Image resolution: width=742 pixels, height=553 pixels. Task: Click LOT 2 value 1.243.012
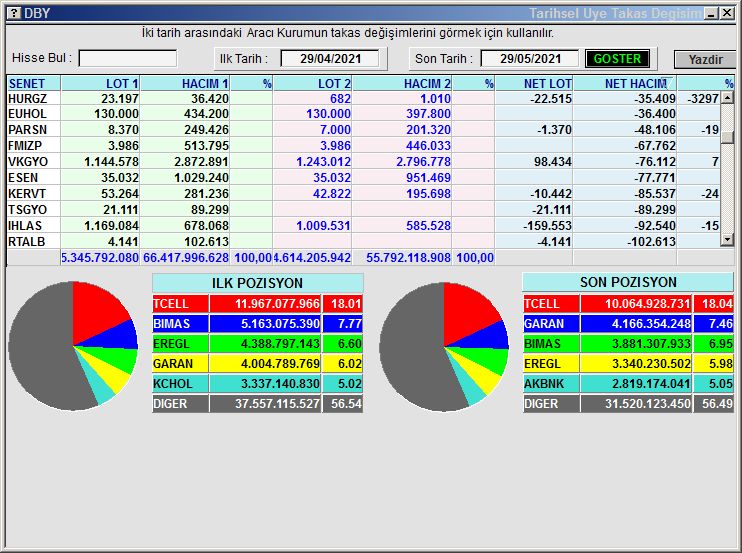(324, 162)
